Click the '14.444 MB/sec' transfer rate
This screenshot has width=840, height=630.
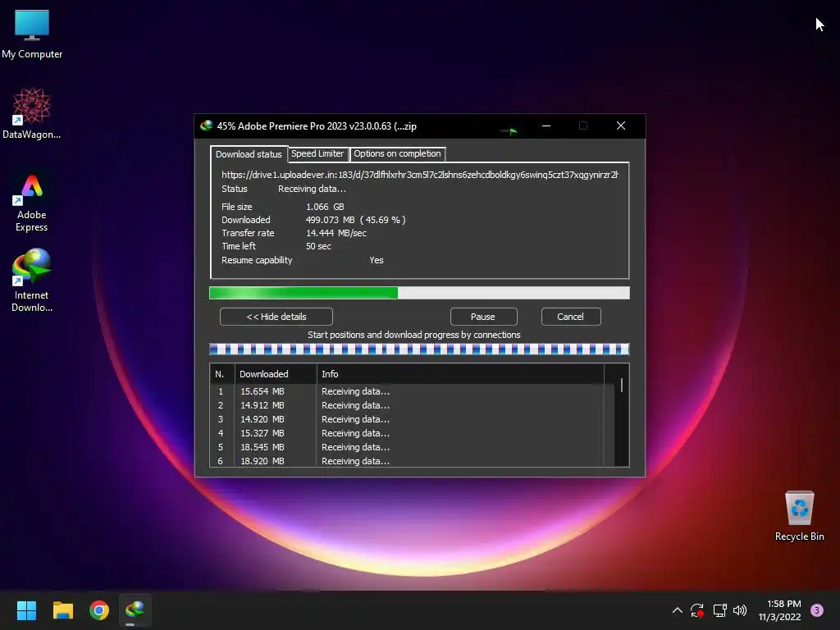(x=336, y=233)
